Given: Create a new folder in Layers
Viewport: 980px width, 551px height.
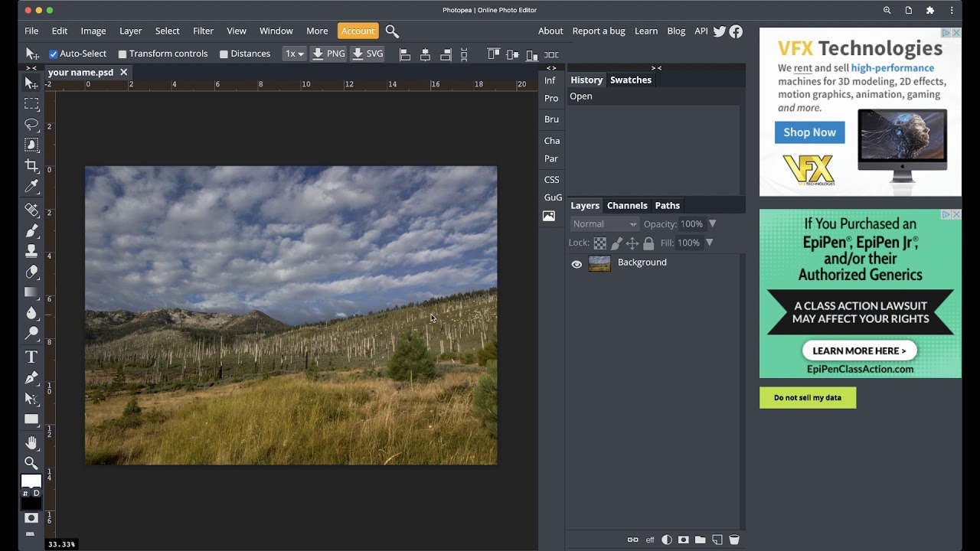Looking at the screenshot, I should click(701, 540).
